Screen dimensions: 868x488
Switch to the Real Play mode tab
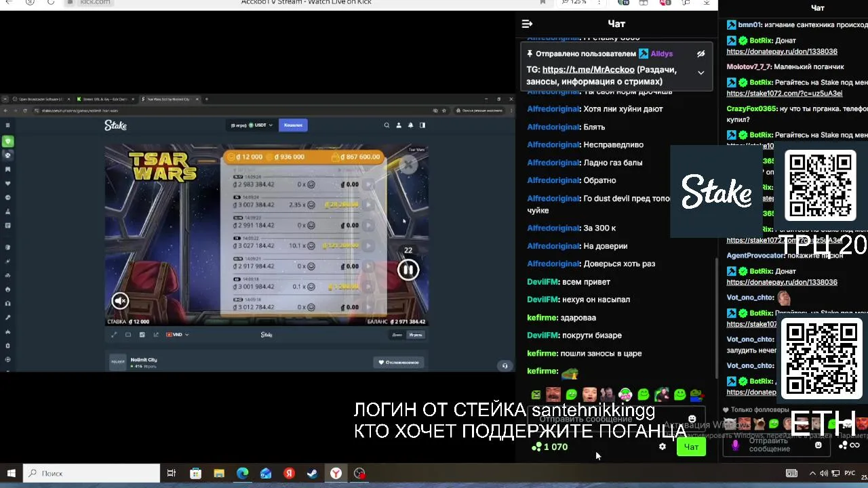pos(416,334)
